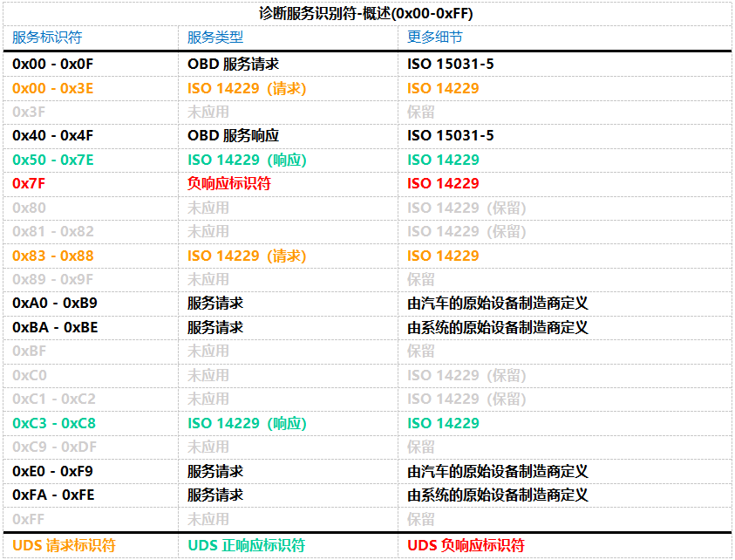Viewport: 735px width, 560px height.
Task: Click the red 0x7F identifier cell
Action: pyautogui.click(x=29, y=184)
